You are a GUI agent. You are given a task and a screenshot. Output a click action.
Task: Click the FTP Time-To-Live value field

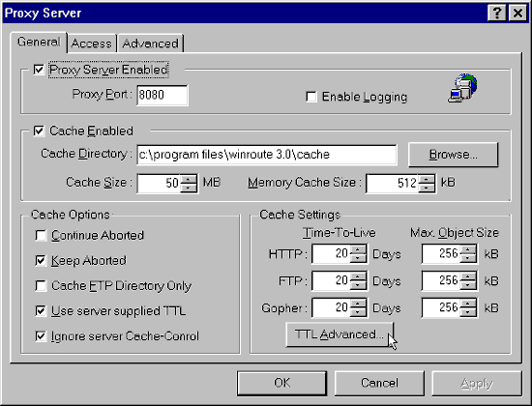click(x=331, y=281)
